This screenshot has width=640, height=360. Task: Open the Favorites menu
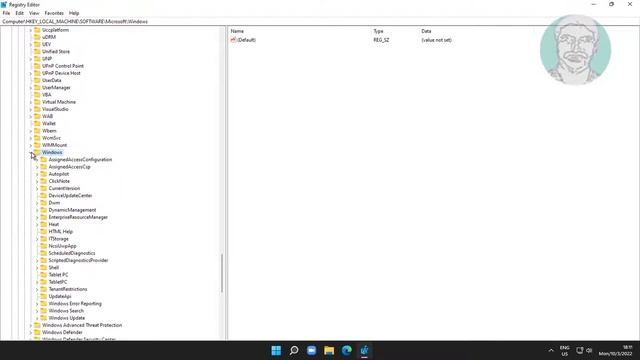[54, 13]
